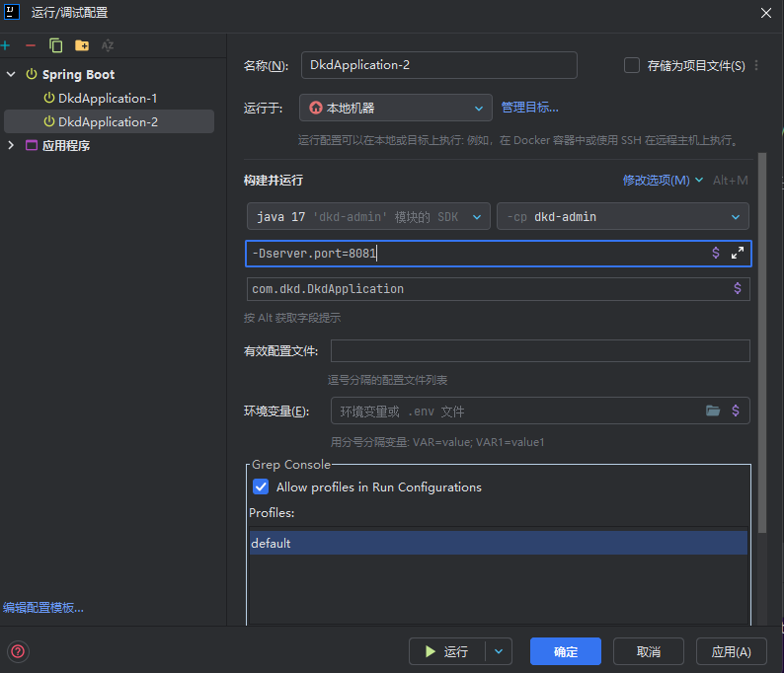Click the right panel vertical scrollbar
The width and height of the screenshot is (784, 673).
coord(762,343)
